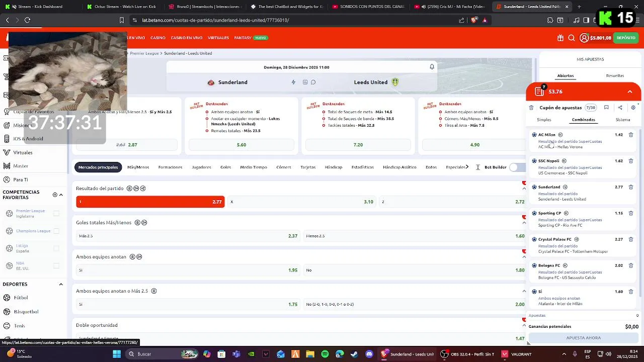
Task: Select draw X odds 3.10
Action: pyautogui.click(x=301, y=202)
